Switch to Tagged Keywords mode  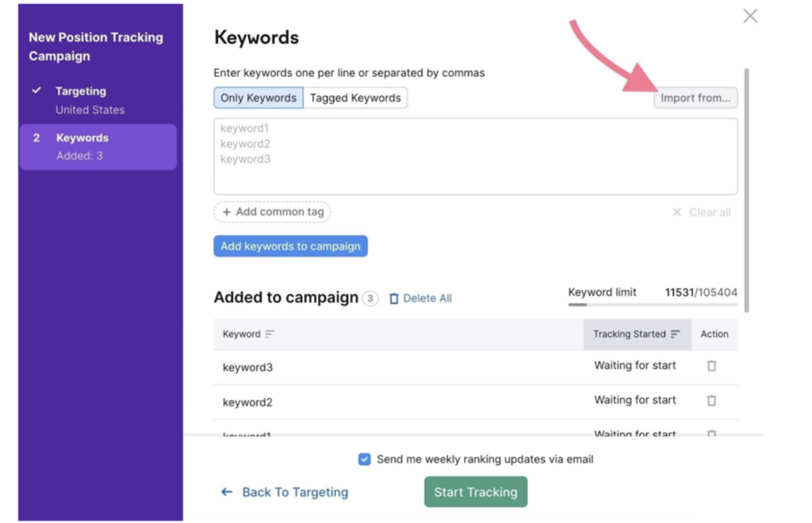[x=355, y=98]
